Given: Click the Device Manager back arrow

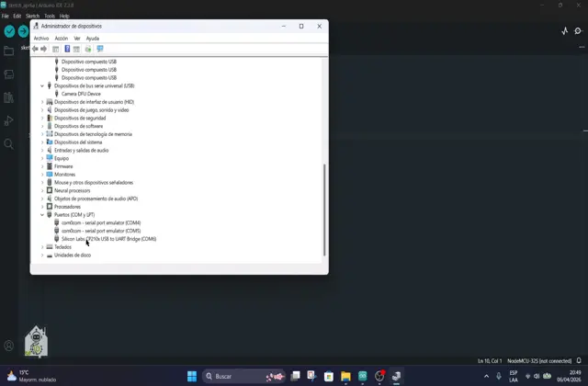Looking at the screenshot, I should (35, 49).
